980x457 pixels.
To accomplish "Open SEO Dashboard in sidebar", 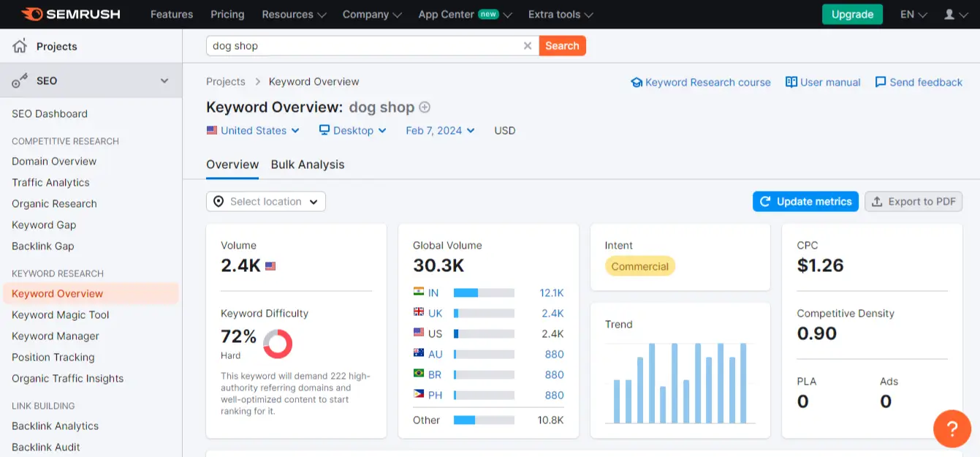I will coord(50,113).
